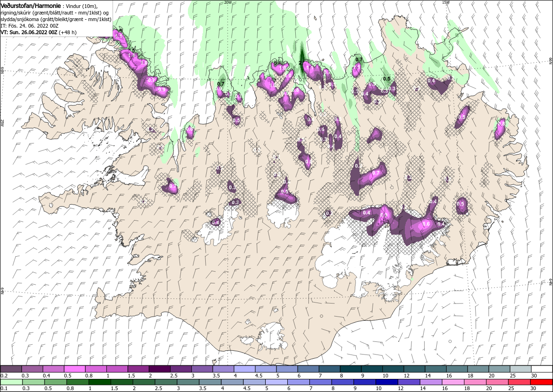Click the '4.5' label in upper legend row
This screenshot has width=553, height=392.
pyautogui.click(x=259, y=376)
